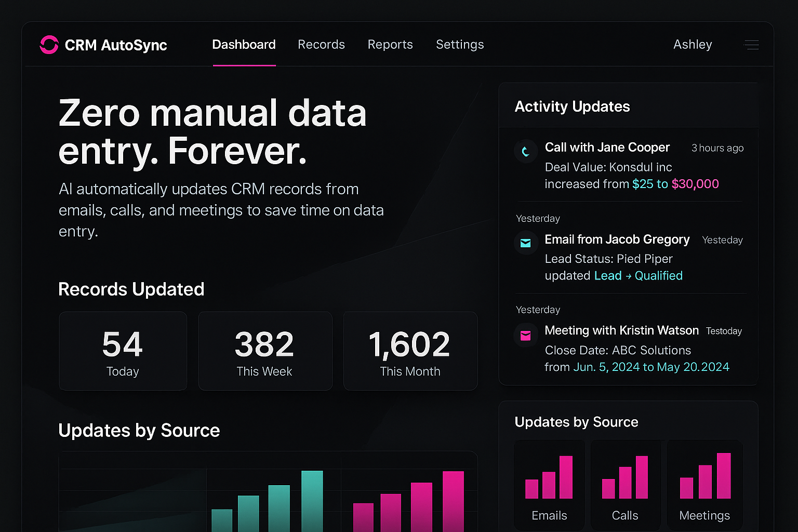Open the Settings tab

[460, 45]
